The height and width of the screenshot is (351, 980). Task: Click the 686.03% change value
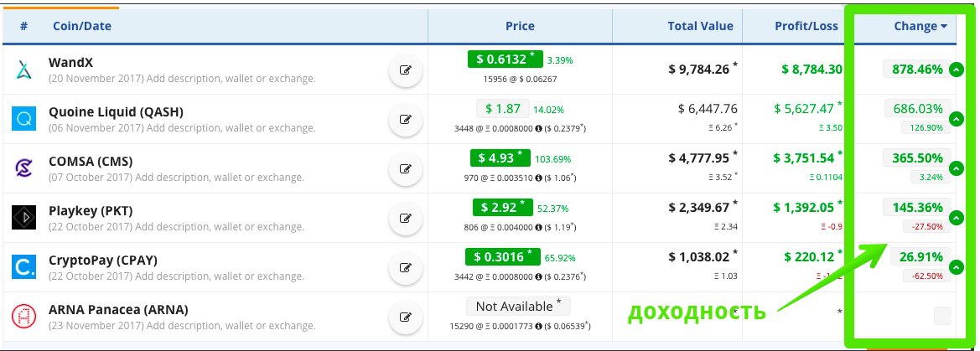tap(917, 108)
